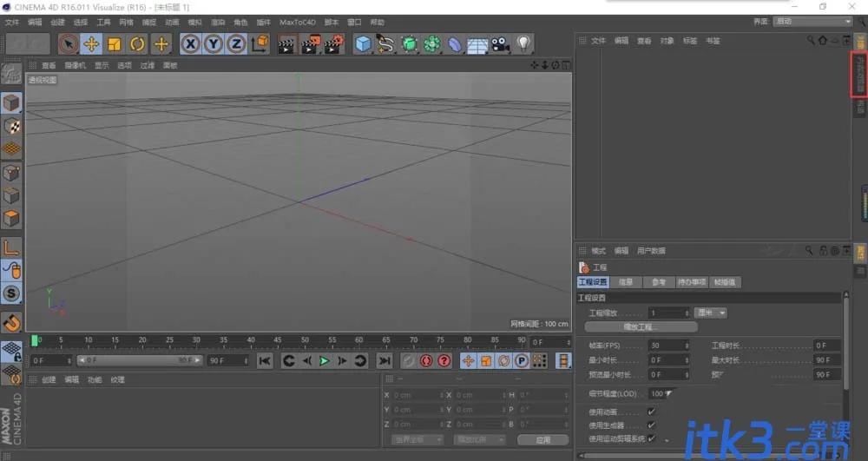Toggle parameter P keyframe recording
This screenshot has width=868, height=461.
[x=522, y=361]
